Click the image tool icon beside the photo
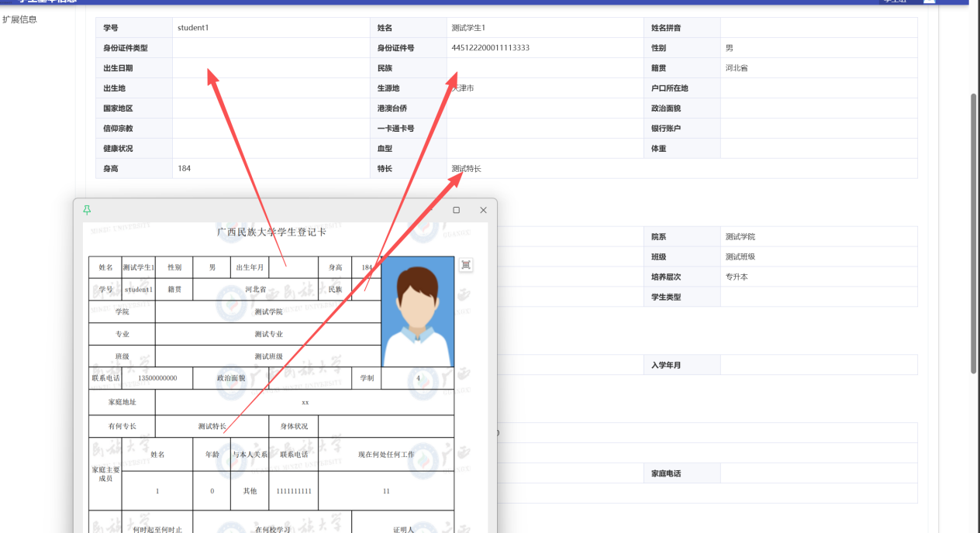 (465, 265)
